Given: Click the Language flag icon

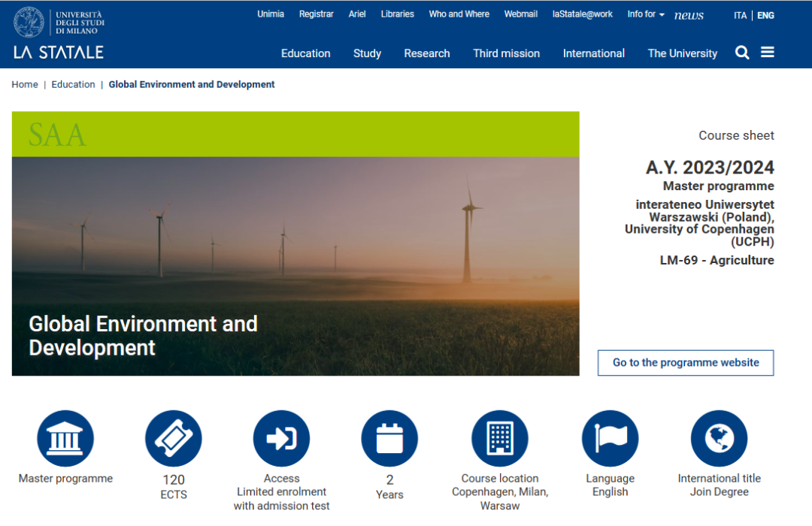Looking at the screenshot, I should click(610, 439).
